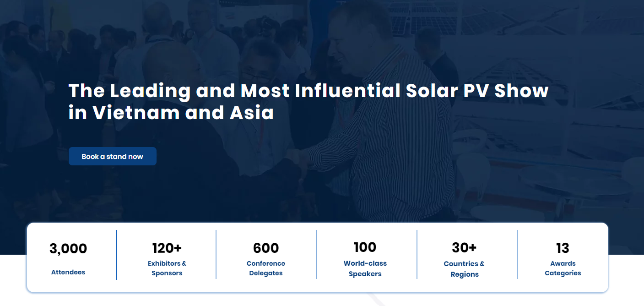Click the 'in Vietnam and Asia' headline line
Viewport: 644px width, 306px height.
coord(171,113)
